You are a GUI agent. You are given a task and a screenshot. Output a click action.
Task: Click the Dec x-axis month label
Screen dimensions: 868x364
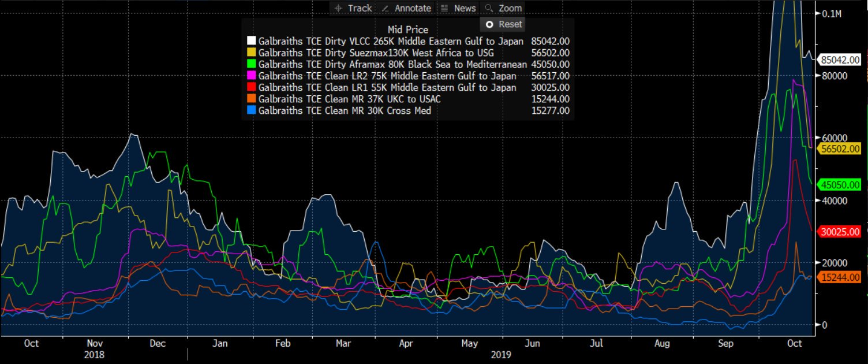[158, 343]
